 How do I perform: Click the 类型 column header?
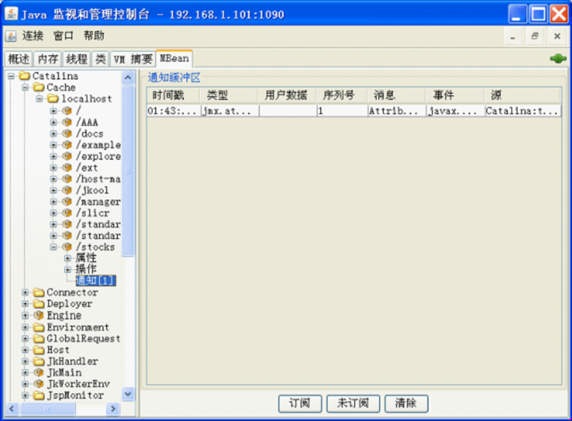228,96
